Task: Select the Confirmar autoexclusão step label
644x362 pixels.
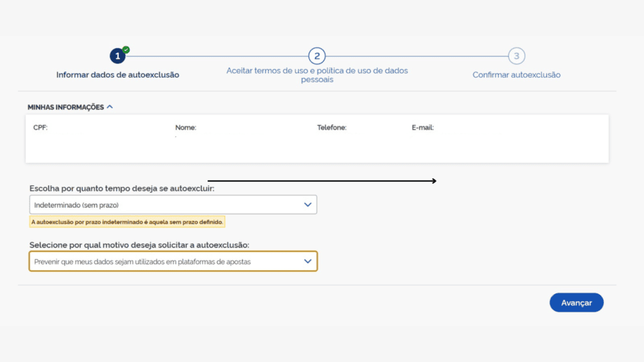Action: pos(516,74)
